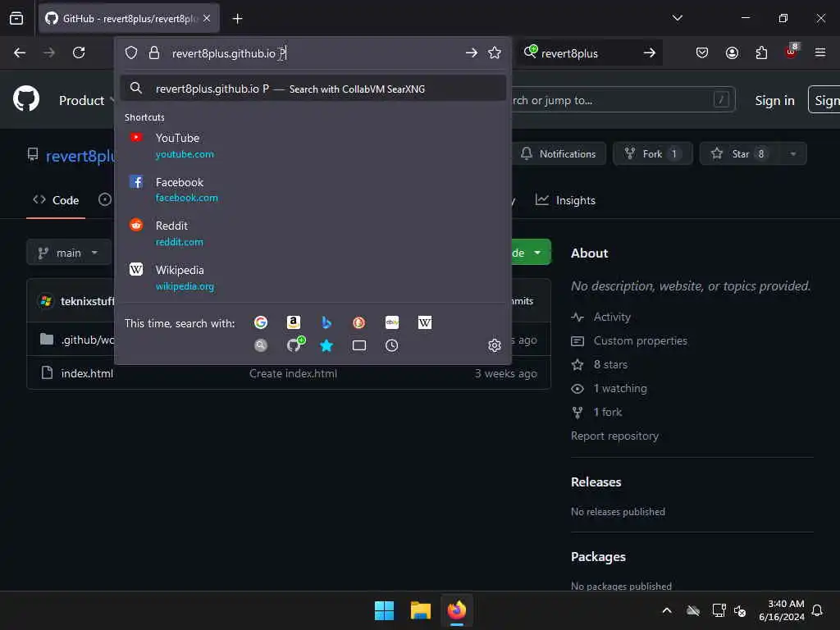Expand the Star lists dropdown arrow

[x=793, y=153]
